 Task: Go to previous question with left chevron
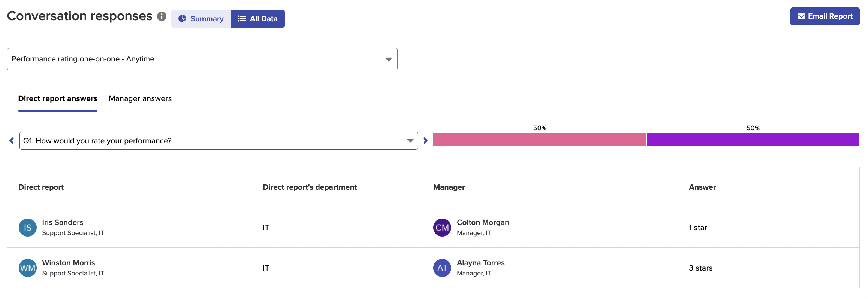(x=12, y=141)
